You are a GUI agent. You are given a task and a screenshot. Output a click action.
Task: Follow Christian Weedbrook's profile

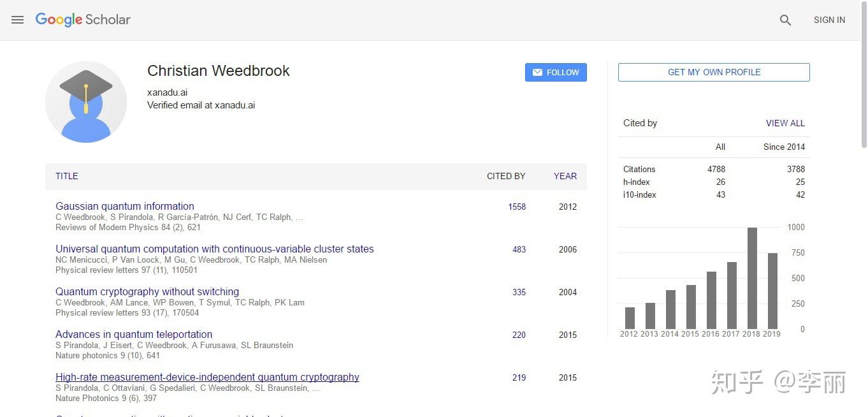(556, 73)
